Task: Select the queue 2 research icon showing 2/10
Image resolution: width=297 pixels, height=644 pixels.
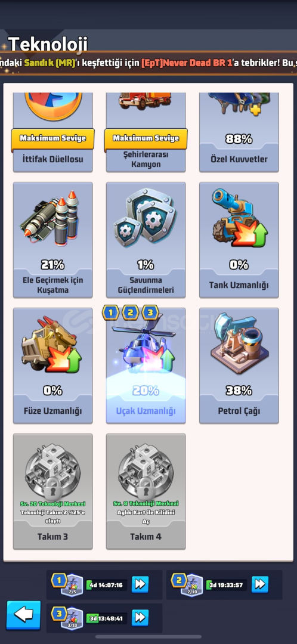Action: pos(192,585)
